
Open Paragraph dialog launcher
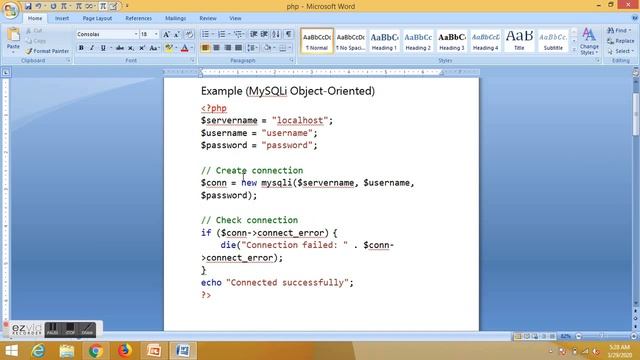click(x=291, y=60)
